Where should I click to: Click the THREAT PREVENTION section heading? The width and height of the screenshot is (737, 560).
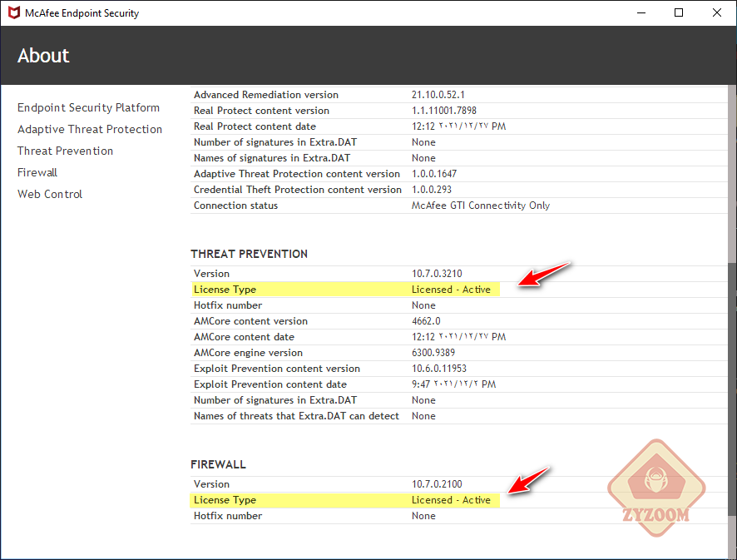tap(249, 254)
